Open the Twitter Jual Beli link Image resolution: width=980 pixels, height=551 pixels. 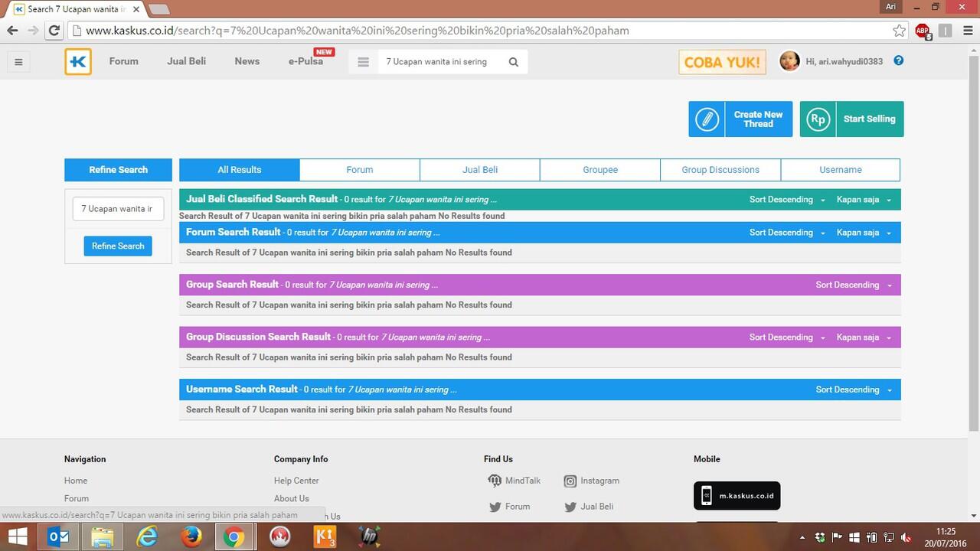point(588,507)
